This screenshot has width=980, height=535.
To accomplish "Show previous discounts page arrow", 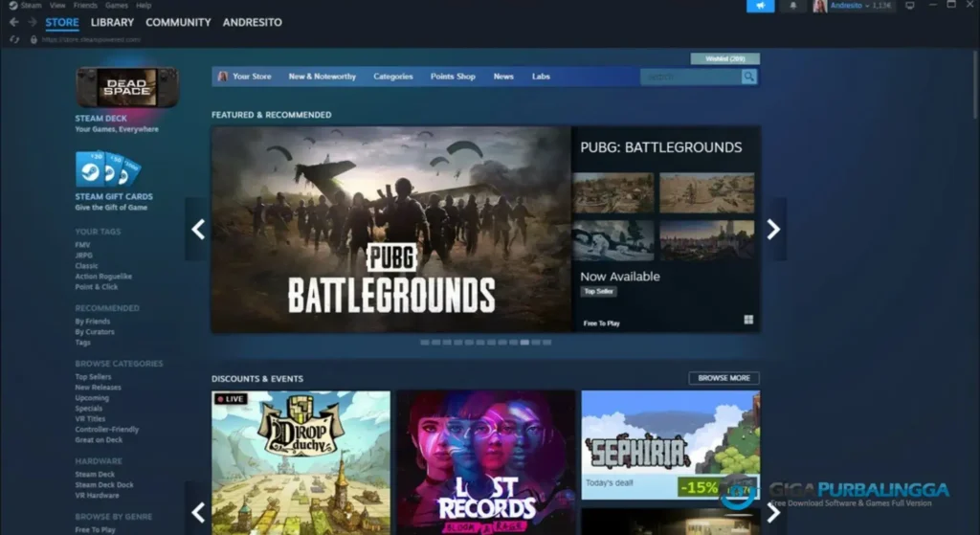I will 197,512.
